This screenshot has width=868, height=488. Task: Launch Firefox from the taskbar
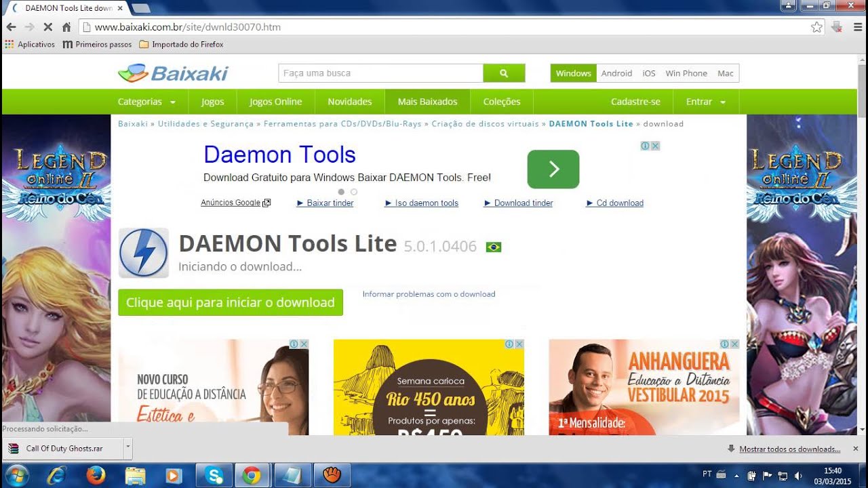click(96, 476)
